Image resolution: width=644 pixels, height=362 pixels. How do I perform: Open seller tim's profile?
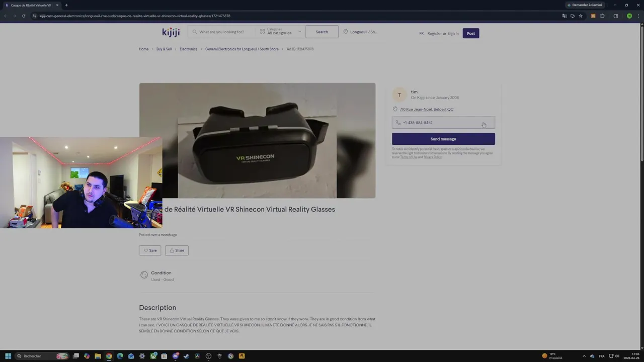(414, 92)
